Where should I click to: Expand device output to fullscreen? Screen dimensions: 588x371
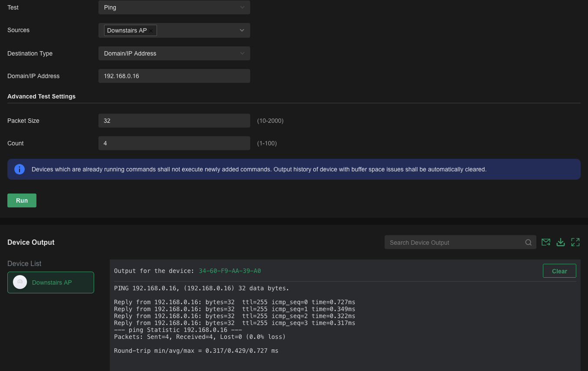pos(575,242)
